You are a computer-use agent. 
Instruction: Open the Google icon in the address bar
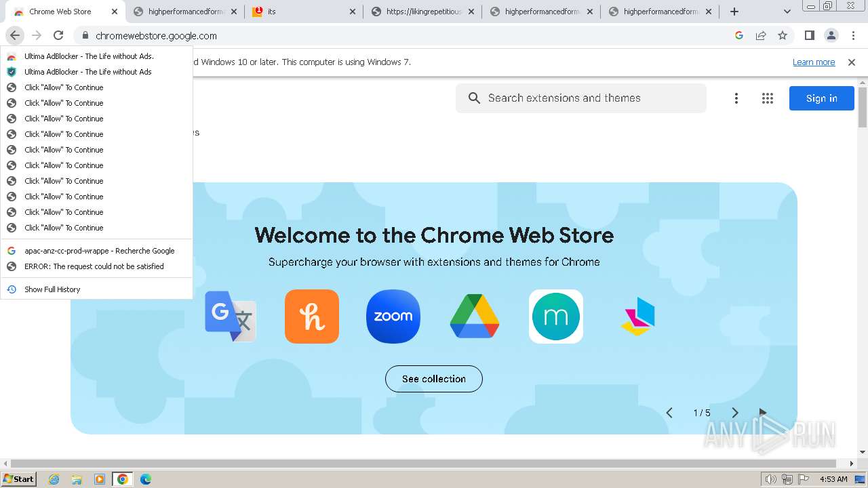(x=739, y=35)
